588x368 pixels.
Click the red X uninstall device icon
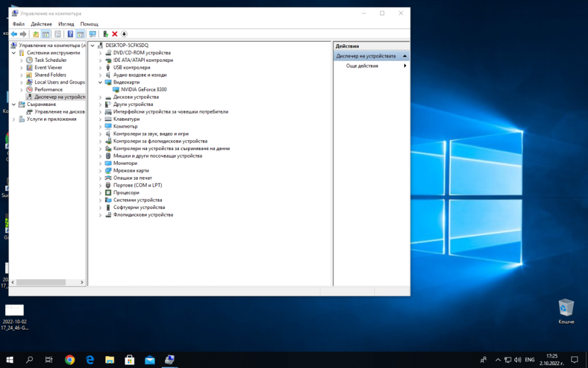[x=115, y=34]
